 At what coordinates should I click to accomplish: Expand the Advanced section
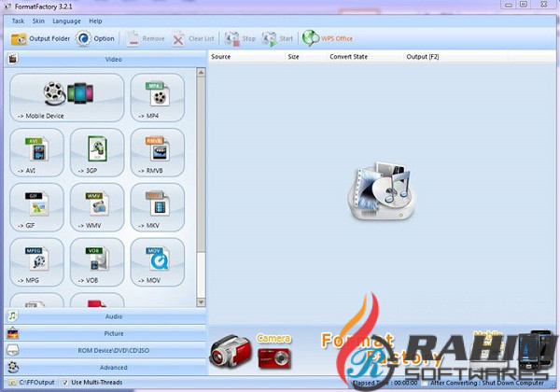click(x=105, y=367)
